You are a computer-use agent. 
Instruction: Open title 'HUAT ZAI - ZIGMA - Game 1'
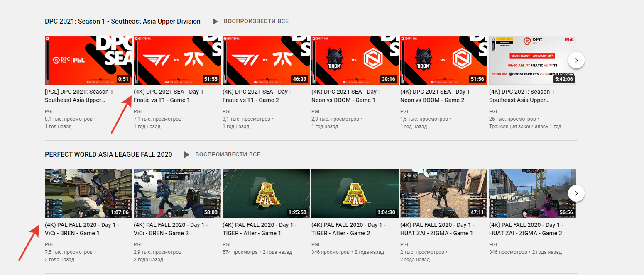[438, 229]
